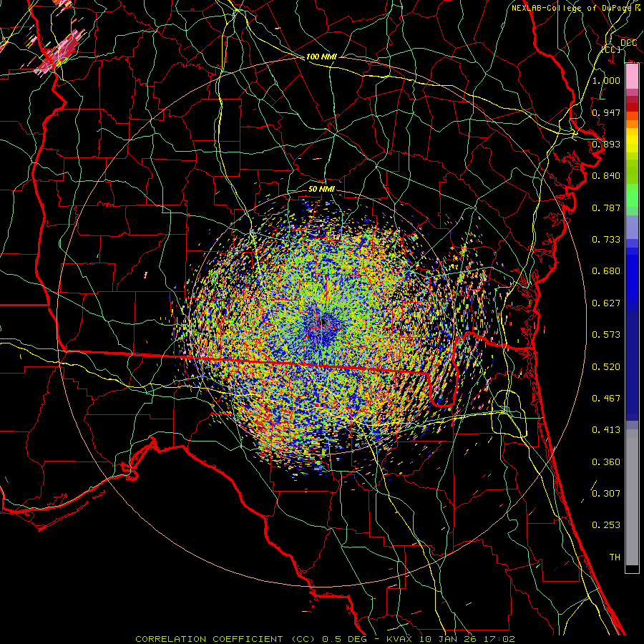Click the 0.627 scale value
This screenshot has height=644, width=644.
click(606, 303)
